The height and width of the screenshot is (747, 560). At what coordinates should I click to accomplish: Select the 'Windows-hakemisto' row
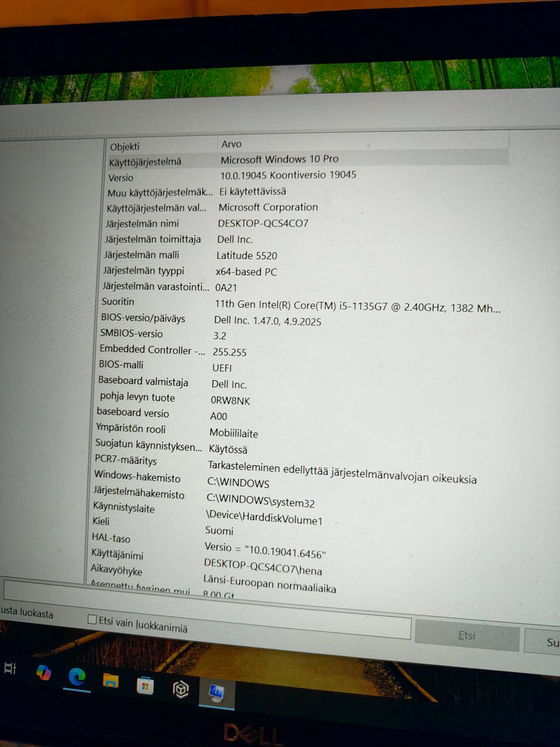tap(137, 477)
